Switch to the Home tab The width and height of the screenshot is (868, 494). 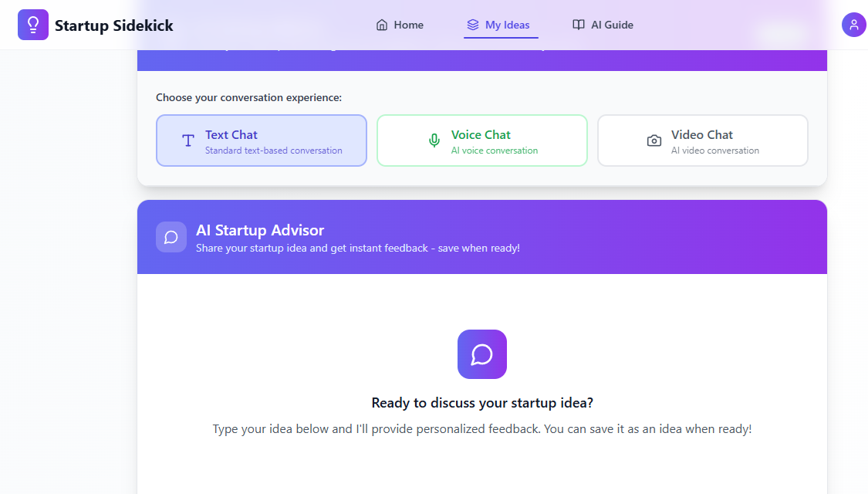click(400, 24)
